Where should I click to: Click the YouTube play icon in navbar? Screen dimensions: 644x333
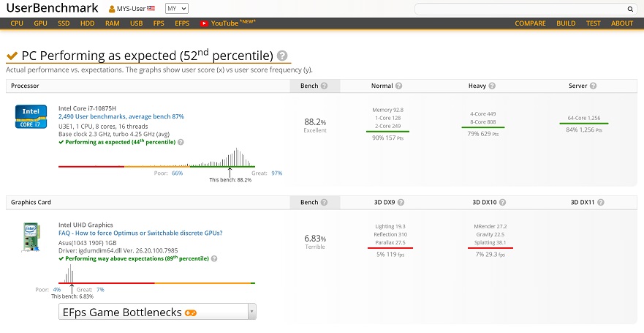click(204, 23)
